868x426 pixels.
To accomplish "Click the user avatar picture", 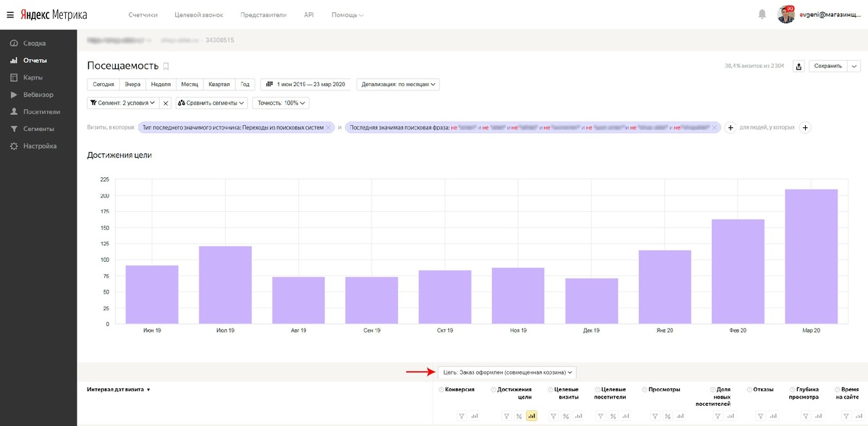I will 786,14.
